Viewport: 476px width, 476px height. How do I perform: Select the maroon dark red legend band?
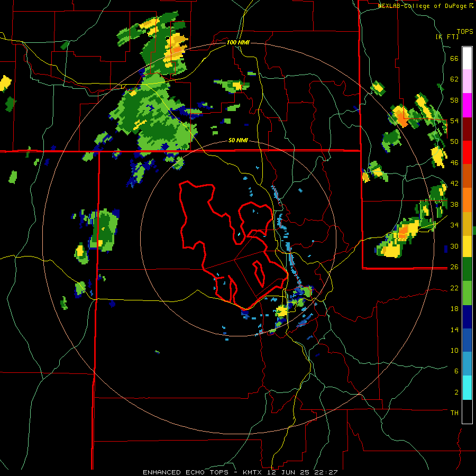[x=467, y=129]
